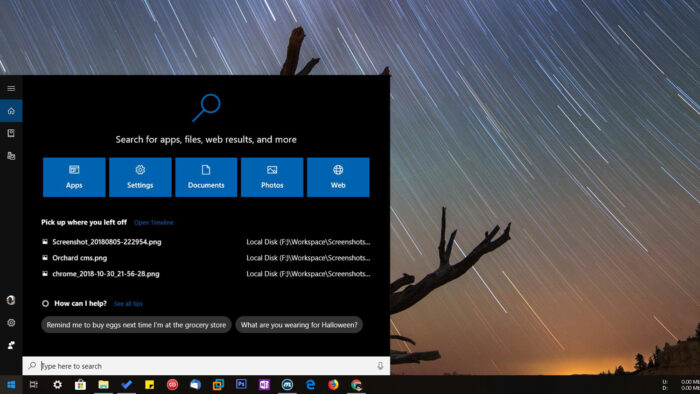Launch Photoshop from taskbar
The height and width of the screenshot is (394, 700).
[241, 384]
